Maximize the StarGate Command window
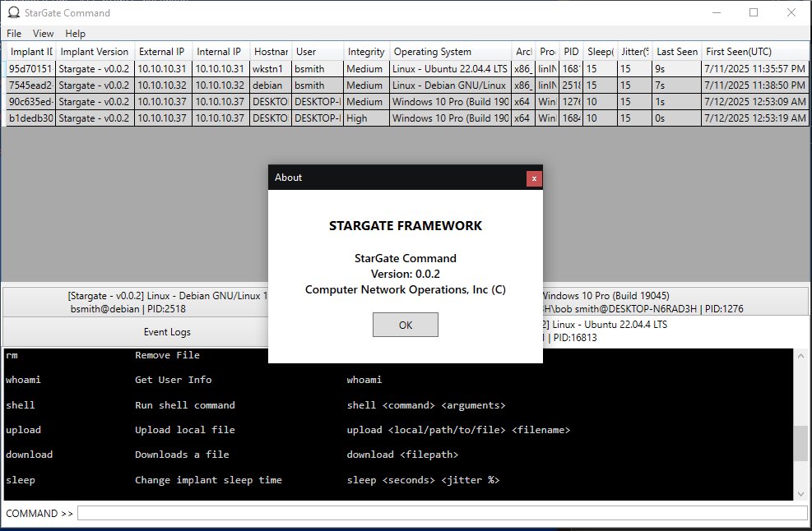 pyautogui.click(x=754, y=12)
